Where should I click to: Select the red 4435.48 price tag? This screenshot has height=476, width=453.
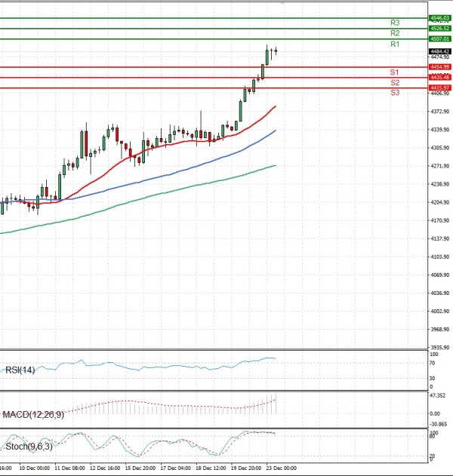439,78
